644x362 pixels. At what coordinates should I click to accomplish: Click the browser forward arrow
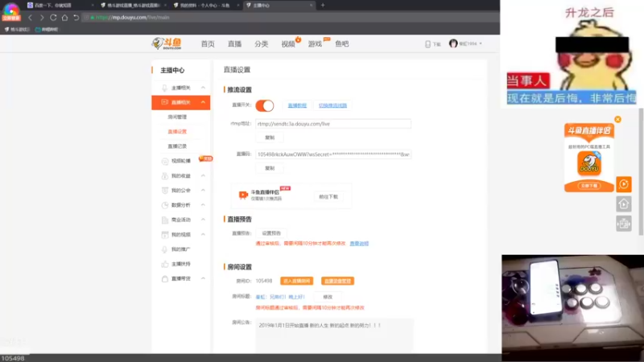point(42,18)
